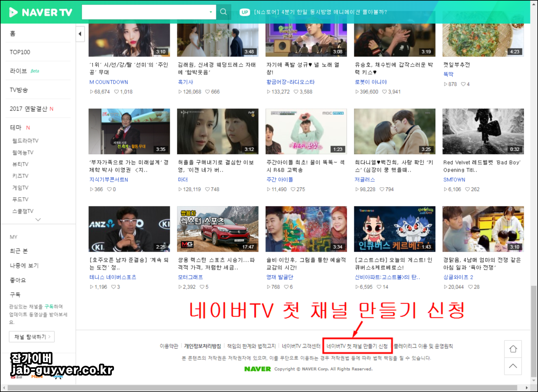Open the SMTOWN channel link
The image size is (538, 392).
click(454, 179)
